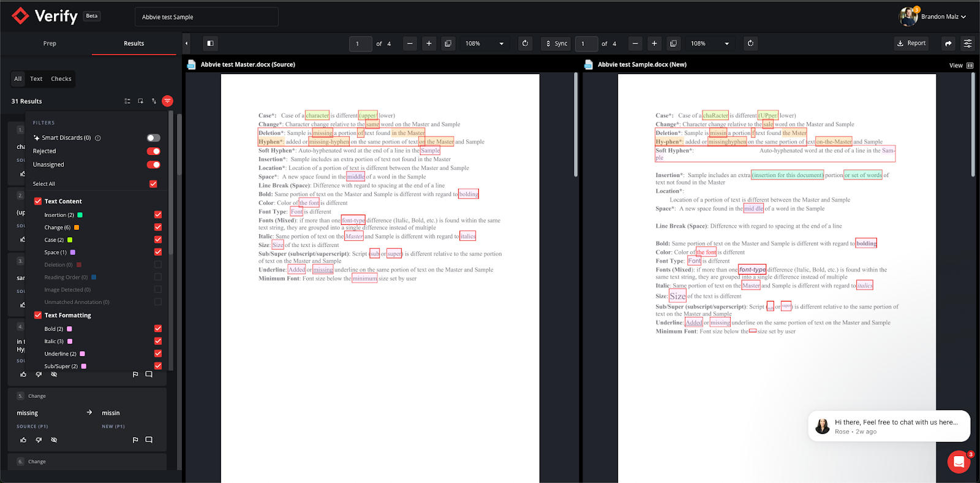
Task: Click the list view icon beside 31 Results
Action: (127, 101)
